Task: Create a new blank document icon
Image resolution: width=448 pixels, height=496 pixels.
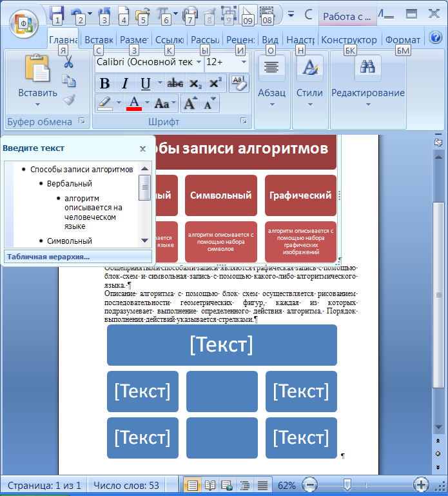Action: pyautogui.click(x=124, y=15)
